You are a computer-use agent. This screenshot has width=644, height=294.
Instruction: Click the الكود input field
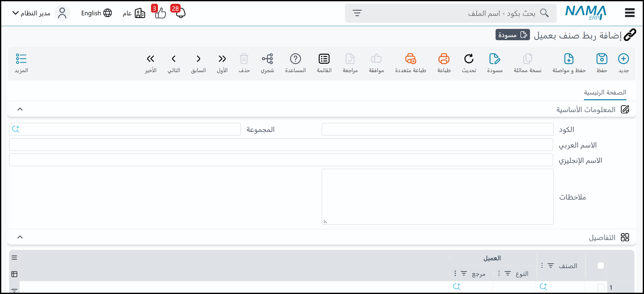pyautogui.click(x=437, y=129)
